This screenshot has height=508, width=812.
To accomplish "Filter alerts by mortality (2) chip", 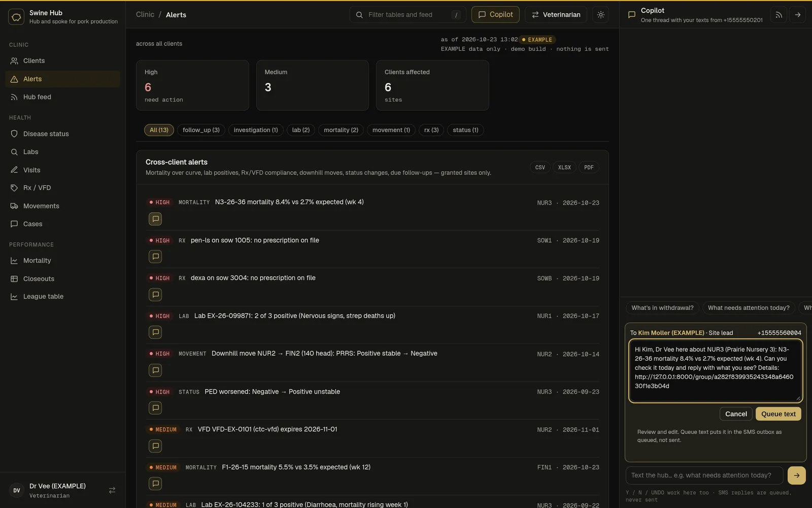I will (x=341, y=130).
